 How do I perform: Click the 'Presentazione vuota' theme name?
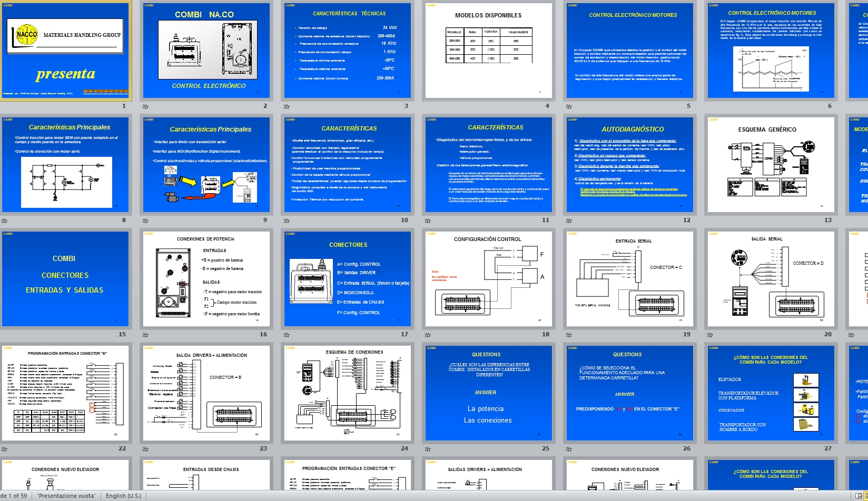[x=66, y=496]
